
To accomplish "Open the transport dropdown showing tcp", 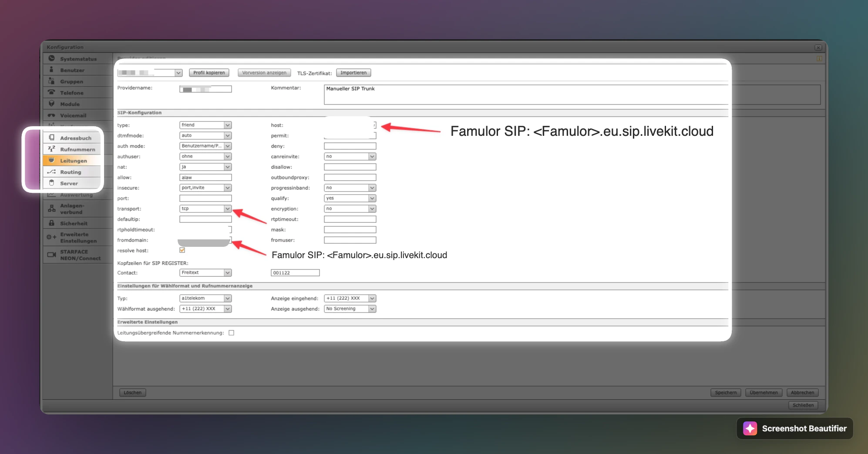I will pos(205,209).
